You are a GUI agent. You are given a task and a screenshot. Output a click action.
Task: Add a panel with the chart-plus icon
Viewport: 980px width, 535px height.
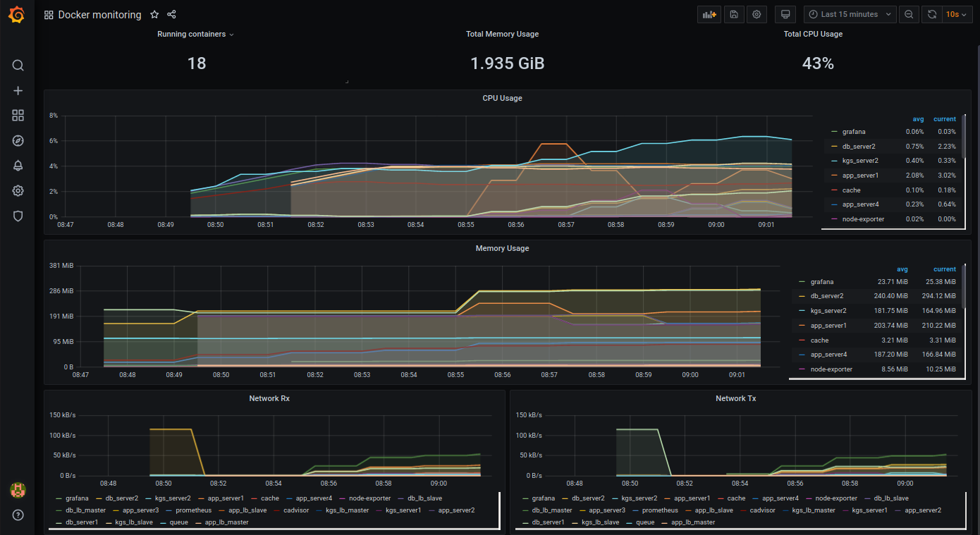click(x=709, y=14)
